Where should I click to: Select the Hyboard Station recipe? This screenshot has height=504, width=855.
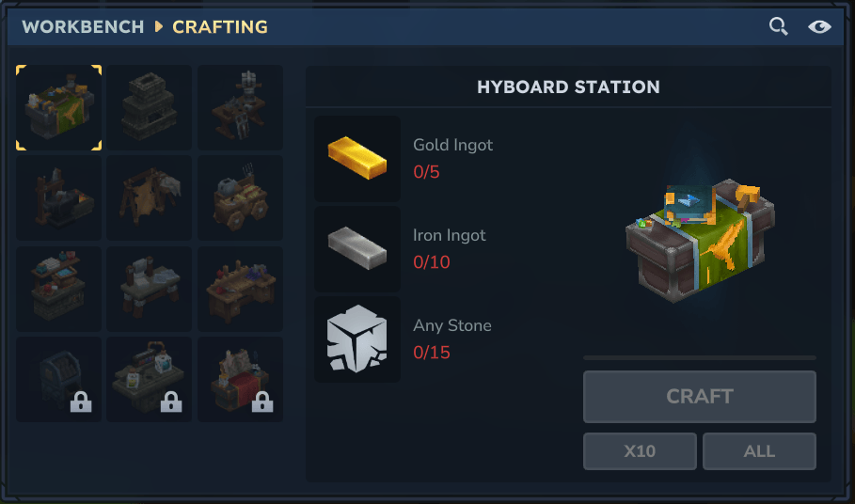[x=59, y=107]
